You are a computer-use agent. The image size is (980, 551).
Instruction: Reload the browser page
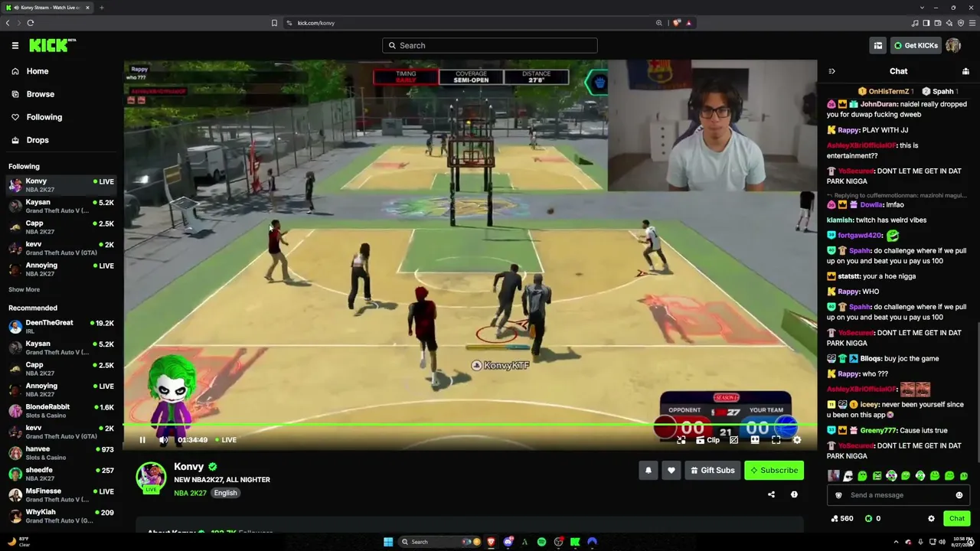pyautogui.click(x=31, y=23)
